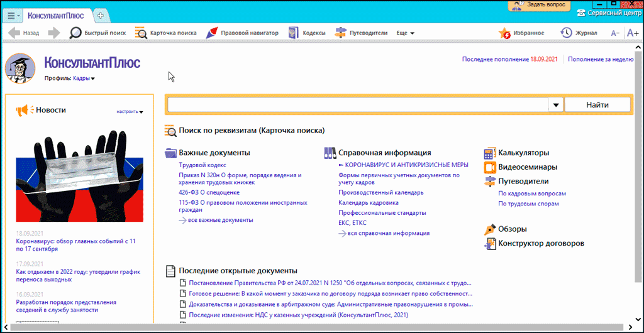This screenshot has height=333, width=644.
Task: Click the Сервисный центр phone icon
Action: point(581,13)
